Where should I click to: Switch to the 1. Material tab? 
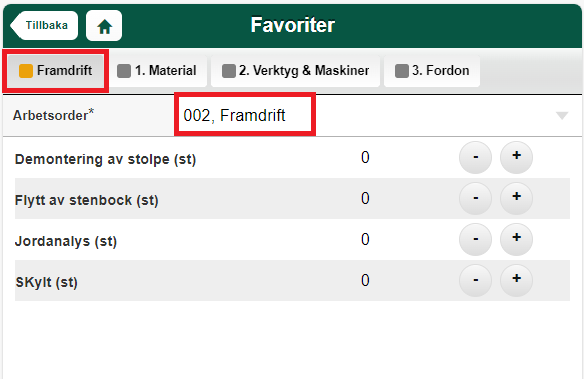158,71
